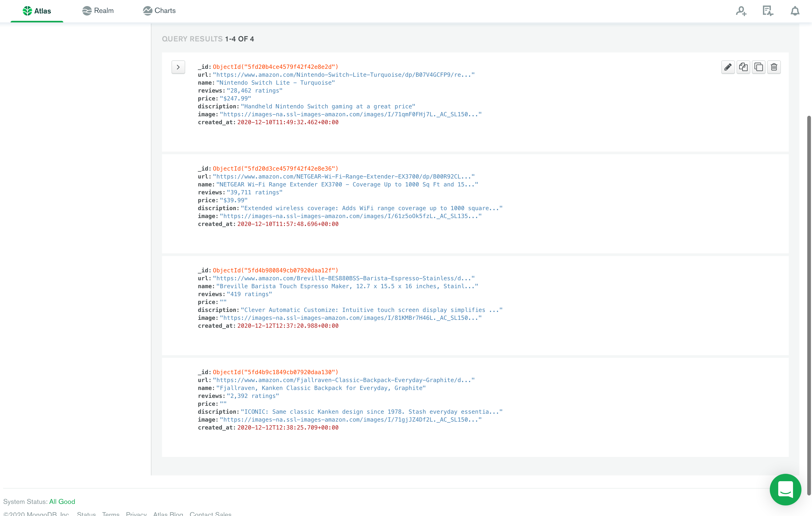812x516 pixels.
Task: Click the invite user icon
Action: click(741, 11)
